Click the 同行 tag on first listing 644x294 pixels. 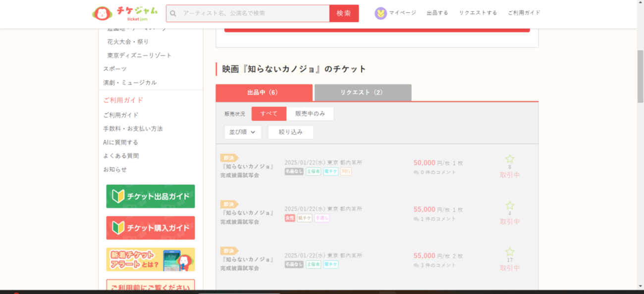(346, 171)
